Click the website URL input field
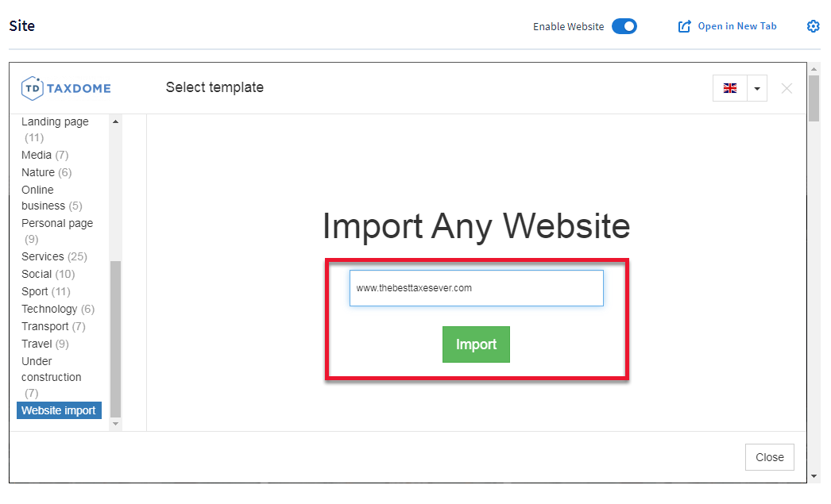The image size is (831, 504). (x=476, y=288)
